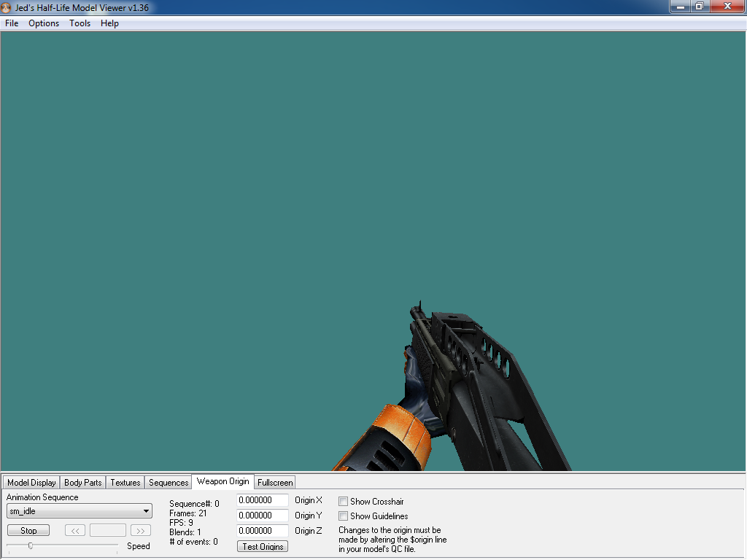This screenshot has height=560, width=747.
Task: Step to next frame with >> button
Action: 141,531
